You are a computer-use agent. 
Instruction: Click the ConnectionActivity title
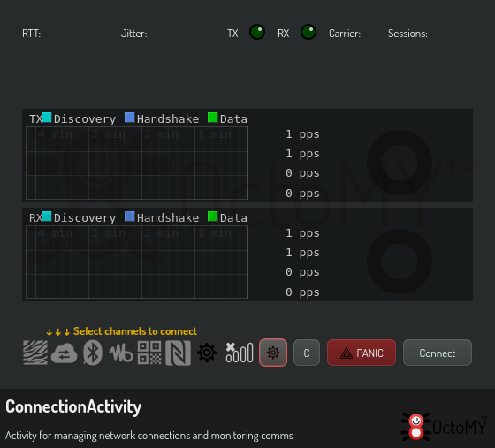tap(73, 406)
